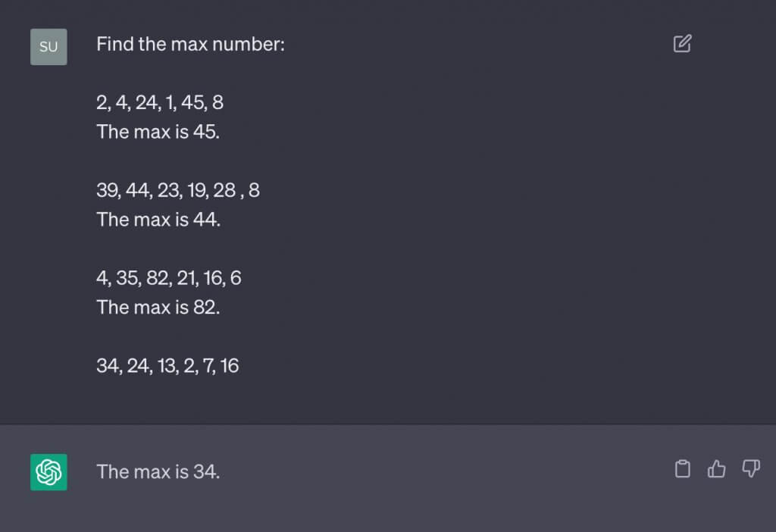The width and height of the screenshot is (776, 532).
Task: Click the list "4, 35, 82, 21, 16, 6"
Action: 168,278
